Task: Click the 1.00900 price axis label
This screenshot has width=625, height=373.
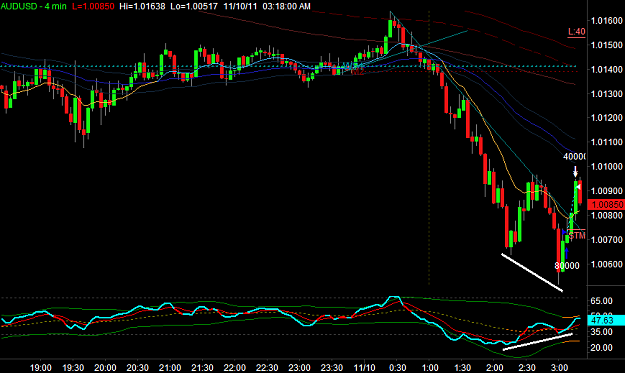Action: tap(607, 191)
